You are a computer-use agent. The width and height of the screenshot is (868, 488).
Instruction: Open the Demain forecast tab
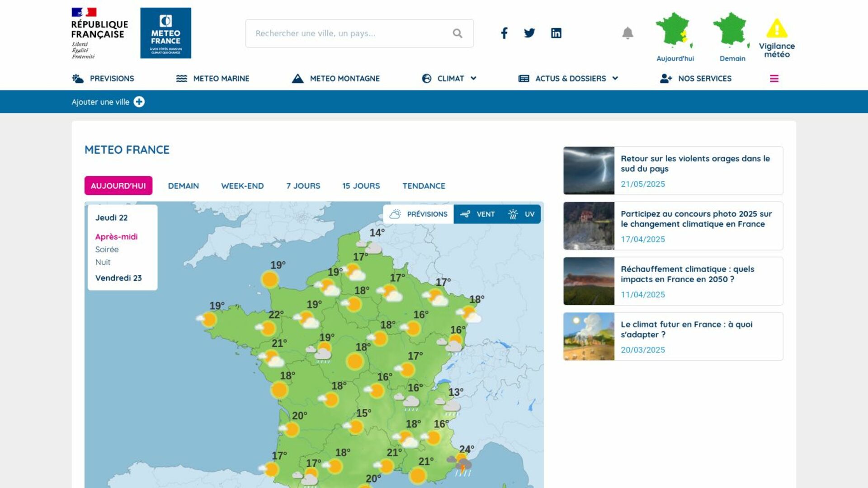click(183, 185)
